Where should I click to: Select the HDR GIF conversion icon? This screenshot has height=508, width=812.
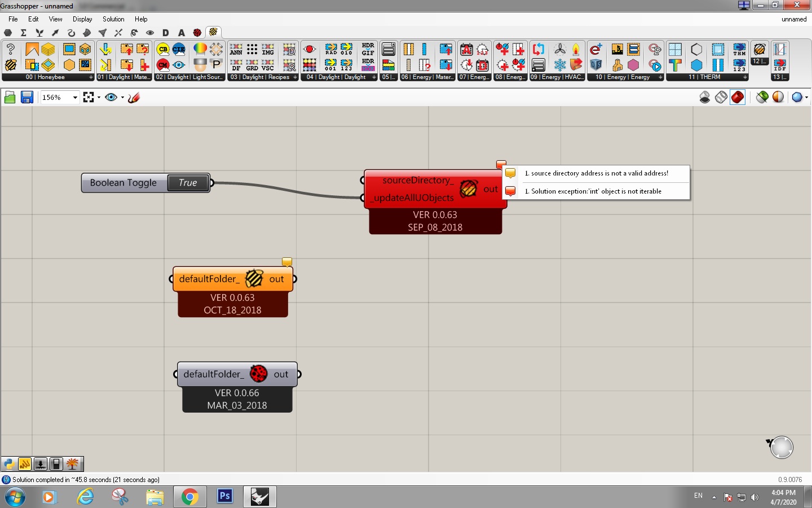point(368,49)
